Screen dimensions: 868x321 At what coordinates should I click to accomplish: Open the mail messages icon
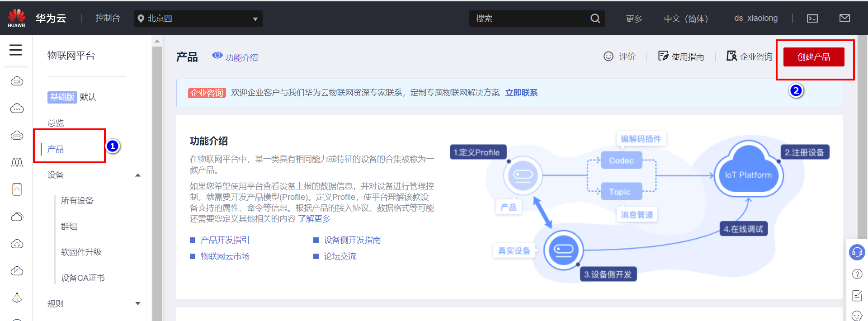[844, 18]
